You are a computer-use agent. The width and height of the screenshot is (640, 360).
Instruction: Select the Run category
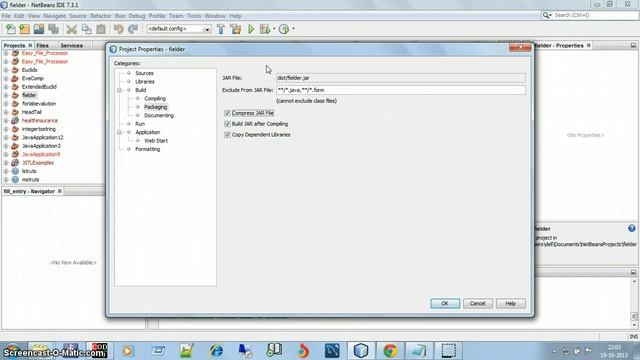click(x=140, y=124)
